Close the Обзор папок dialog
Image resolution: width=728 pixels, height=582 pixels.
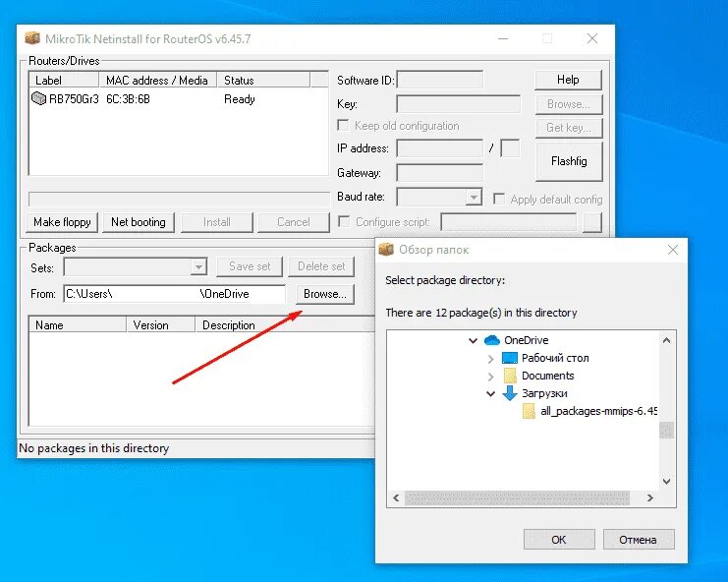coord(673,250)
